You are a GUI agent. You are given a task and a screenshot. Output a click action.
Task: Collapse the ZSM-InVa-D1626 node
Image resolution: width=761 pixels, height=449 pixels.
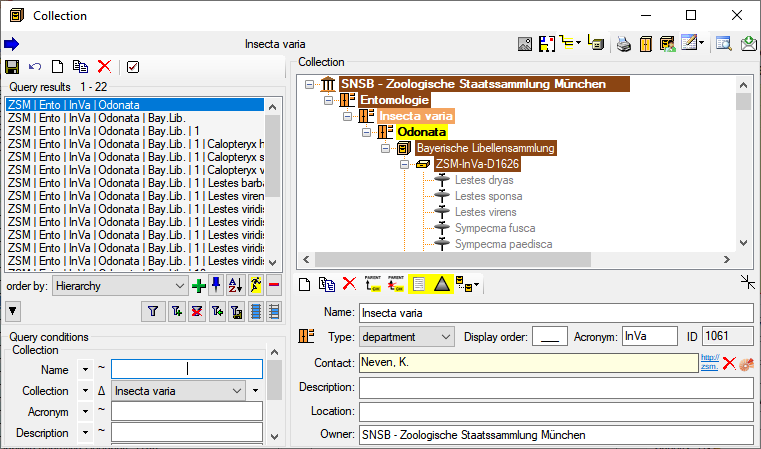[x=404, y=165]
